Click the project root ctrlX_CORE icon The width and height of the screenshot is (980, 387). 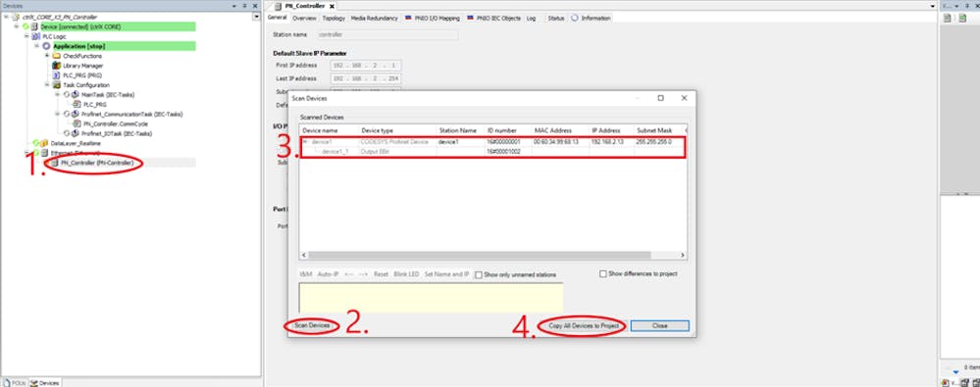17,18
